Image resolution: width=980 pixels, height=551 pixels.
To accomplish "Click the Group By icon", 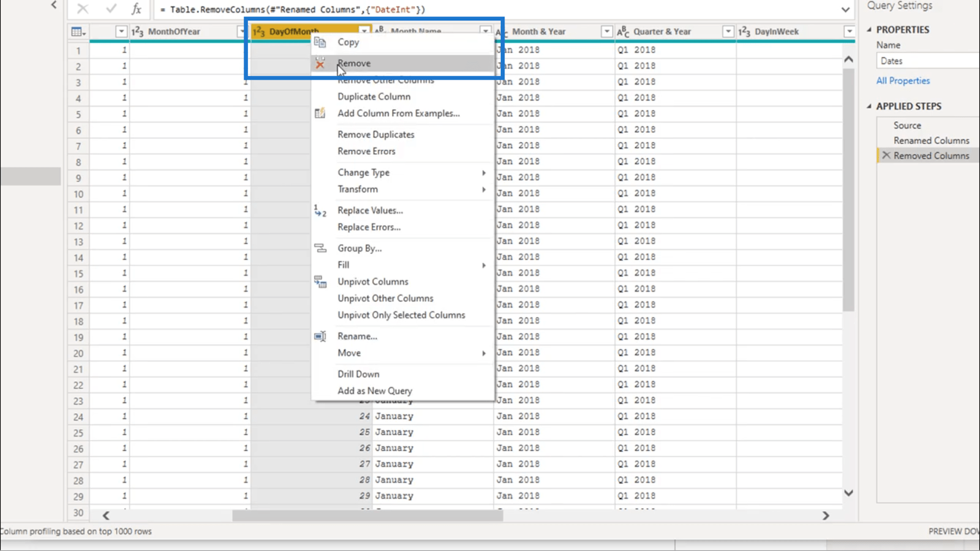I will (320, 248).
